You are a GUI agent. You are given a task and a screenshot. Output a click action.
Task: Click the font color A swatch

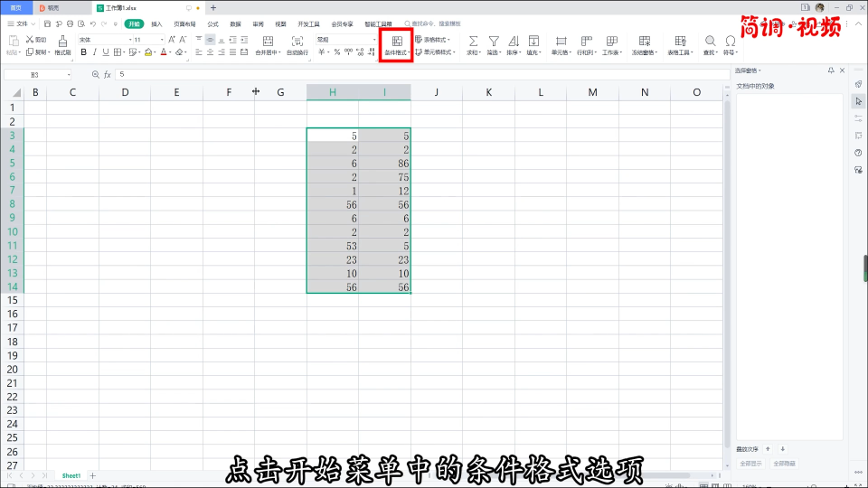(x=163, y=52)
